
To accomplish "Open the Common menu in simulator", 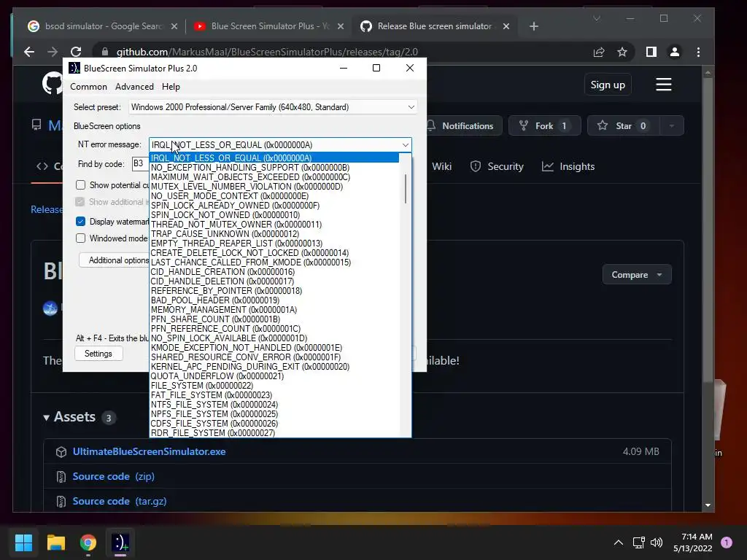I will pyautogui.click(x=88, y=87).
